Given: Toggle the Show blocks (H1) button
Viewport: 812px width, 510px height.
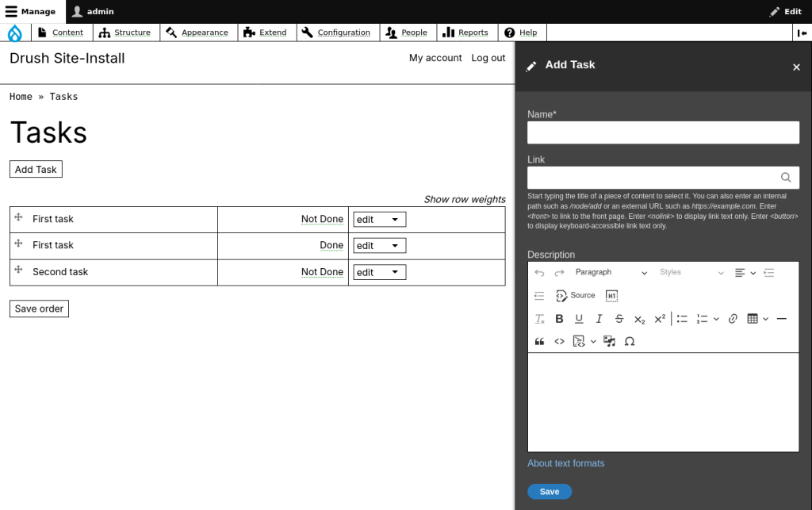Looking at the screenshot, I should (611, 296).
